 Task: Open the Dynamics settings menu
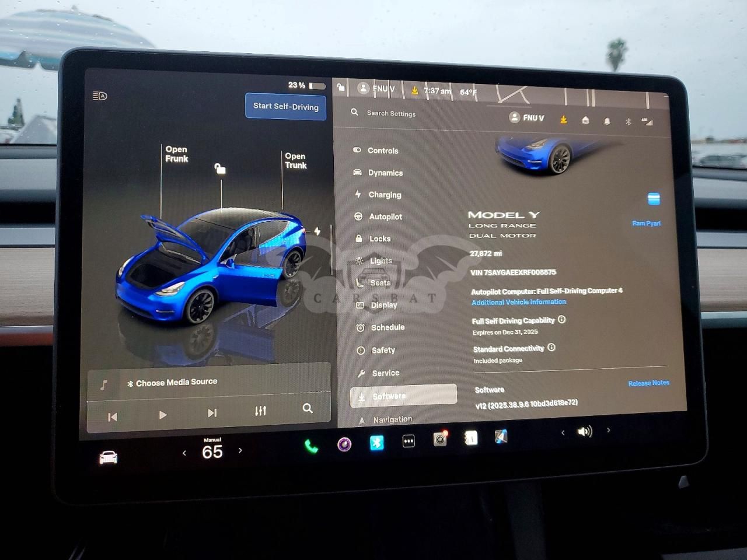378,173
